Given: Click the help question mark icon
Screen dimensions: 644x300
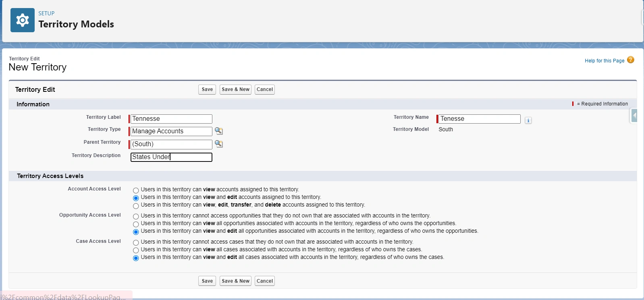Looking at the screenshot, I should 630,60.
